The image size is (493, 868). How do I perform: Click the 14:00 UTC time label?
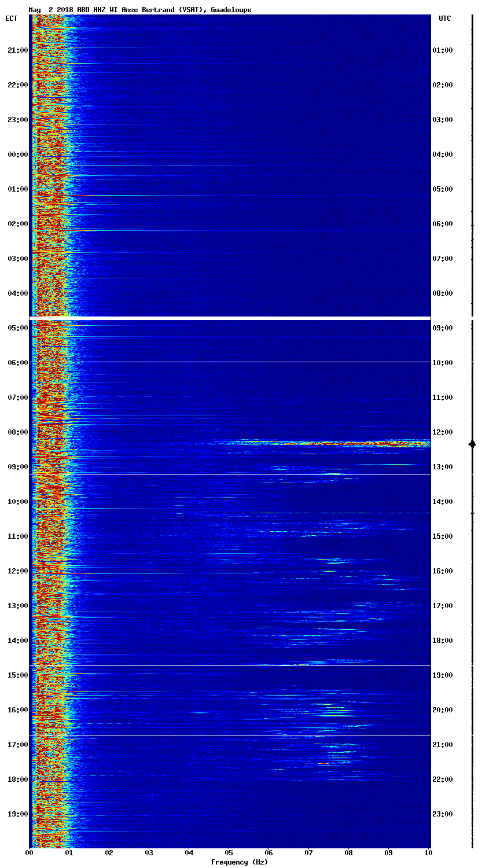443,502
